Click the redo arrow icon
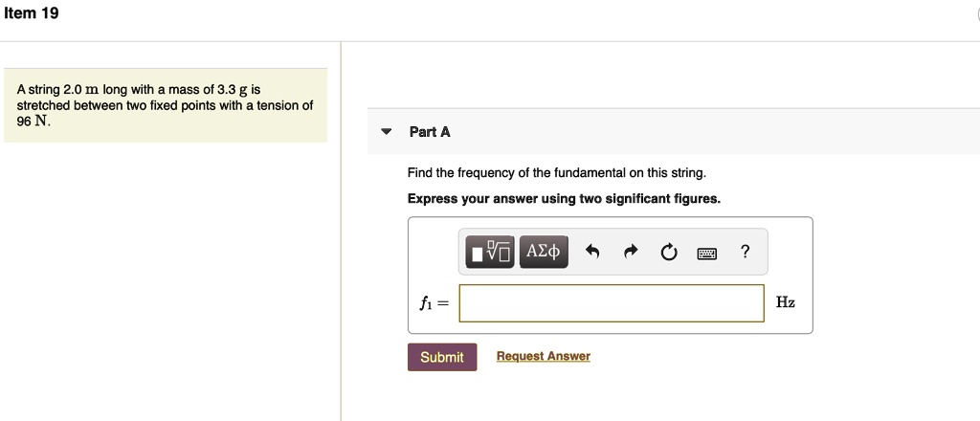 tap(631, 253)
